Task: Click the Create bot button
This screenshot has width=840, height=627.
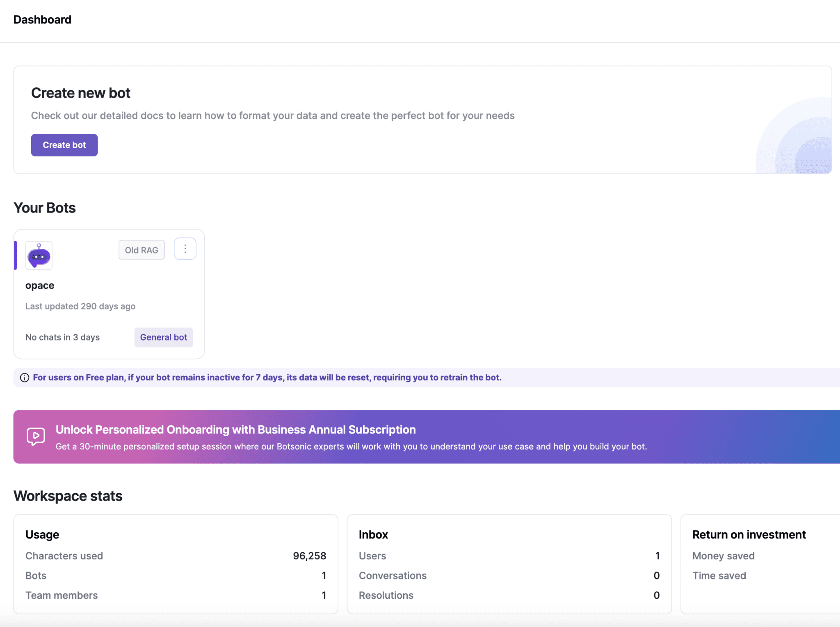Action: 64,145
